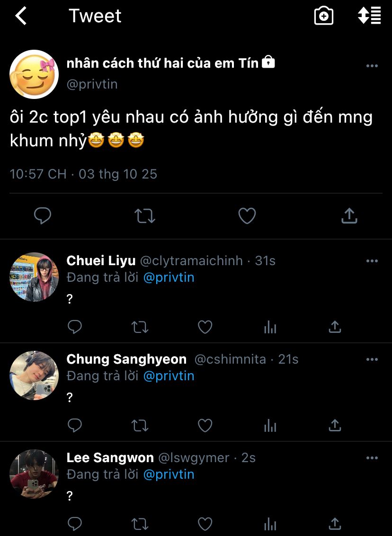Reply to the main tweet by @privtin

(43, 216)
